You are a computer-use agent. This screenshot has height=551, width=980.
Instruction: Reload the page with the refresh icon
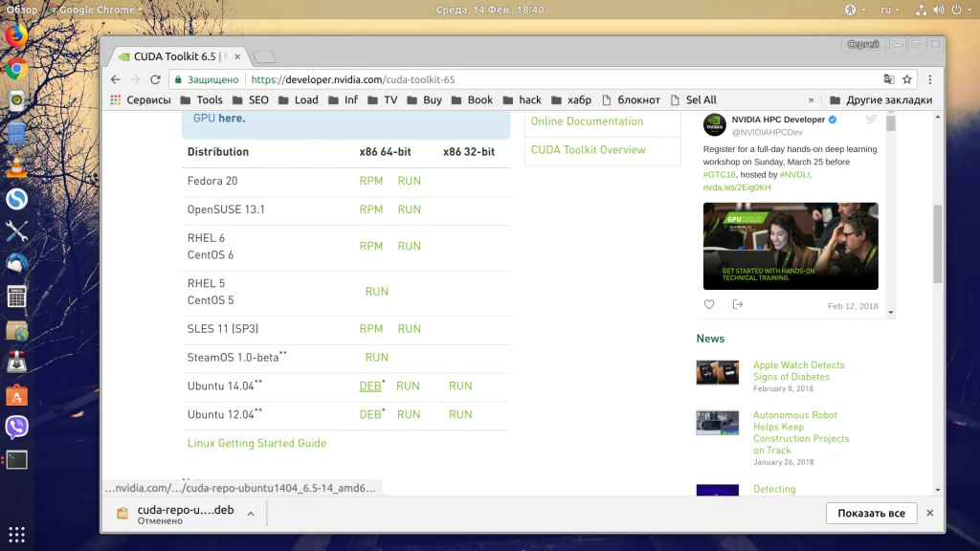tap(155, 79)
